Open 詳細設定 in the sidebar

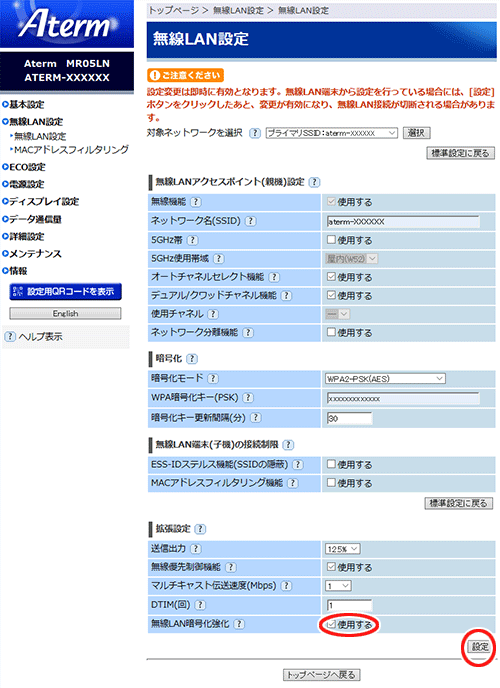(23, 236)
